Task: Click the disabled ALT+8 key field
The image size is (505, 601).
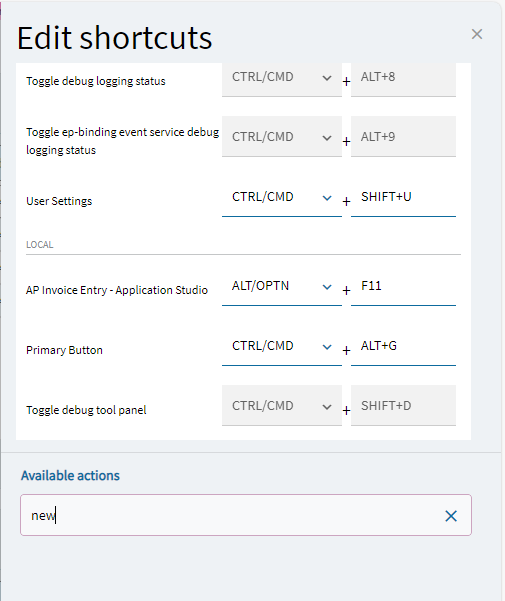Action: [403, 79]
